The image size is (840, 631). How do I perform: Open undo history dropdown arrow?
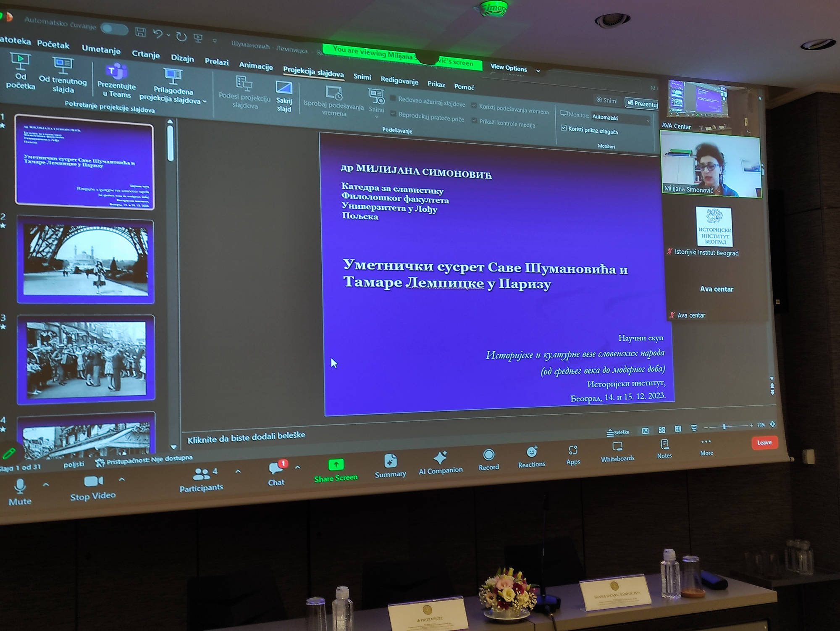tap(168, 35)
